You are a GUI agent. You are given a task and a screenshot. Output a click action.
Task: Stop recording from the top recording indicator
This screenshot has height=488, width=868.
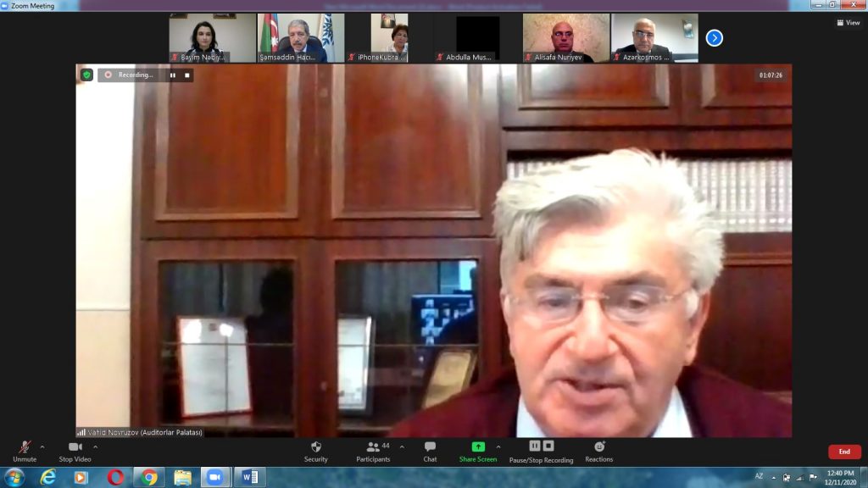point(187,75)
